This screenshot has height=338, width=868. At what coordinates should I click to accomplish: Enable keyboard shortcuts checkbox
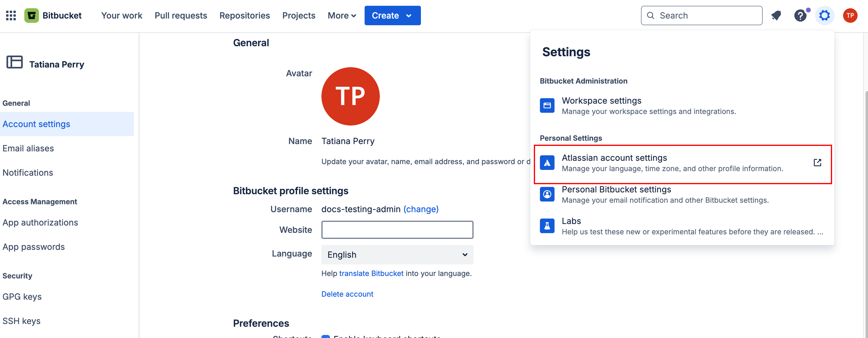[326, 336]
